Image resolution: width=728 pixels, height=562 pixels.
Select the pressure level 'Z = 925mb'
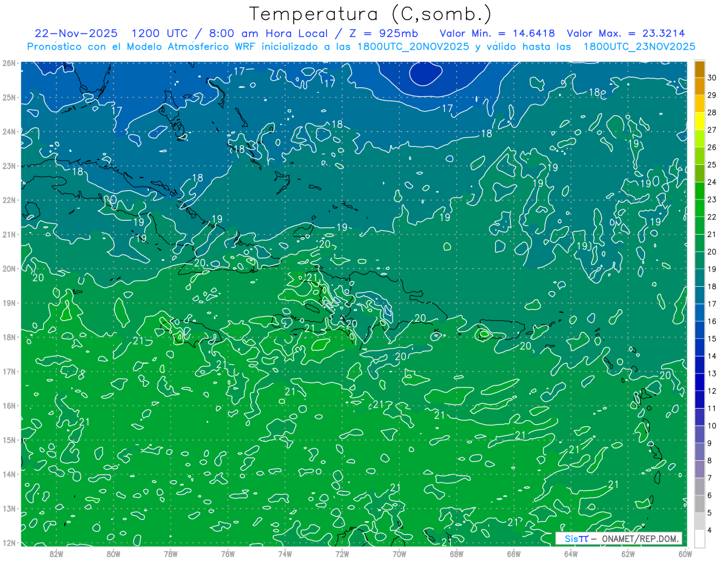(382, 33)
